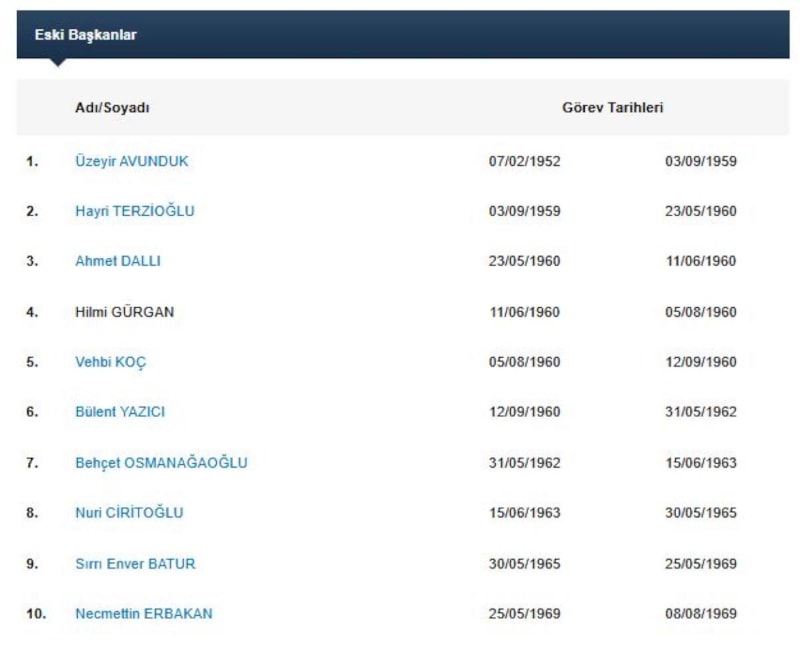Click the Behçet OSMANAĞAOĞLU link
Screen dimensions: 800x648
click(x=161, y=463)
